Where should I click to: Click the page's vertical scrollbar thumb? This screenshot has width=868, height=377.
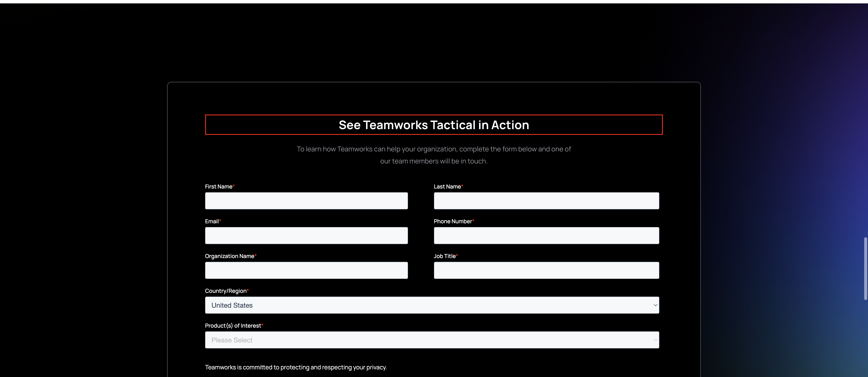pyautogui.click(x=865, y=268)
